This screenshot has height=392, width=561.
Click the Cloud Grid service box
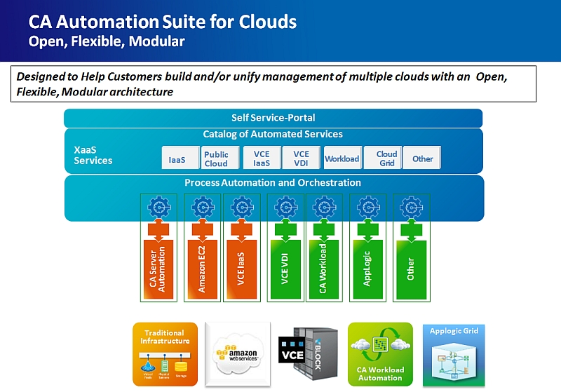[382, 157]
